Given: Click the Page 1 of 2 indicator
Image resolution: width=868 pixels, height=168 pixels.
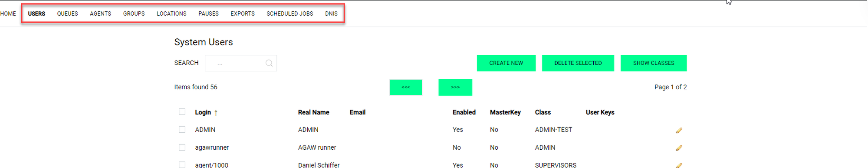Looking at the screenshot, I should pos(671,87).
